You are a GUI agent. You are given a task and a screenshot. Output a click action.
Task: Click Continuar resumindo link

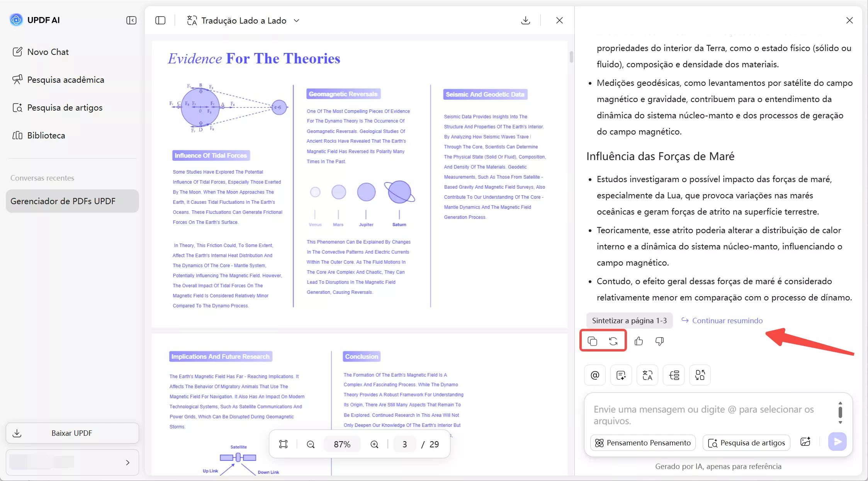(727, 321)
